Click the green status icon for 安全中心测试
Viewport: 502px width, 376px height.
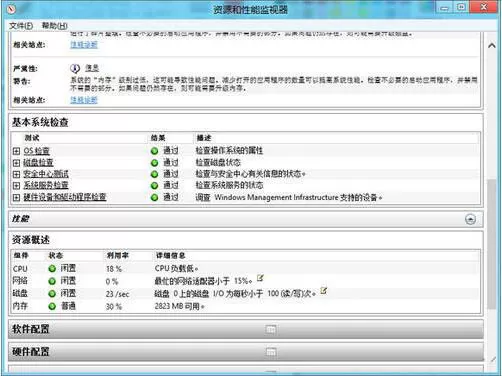click(154, 174)
